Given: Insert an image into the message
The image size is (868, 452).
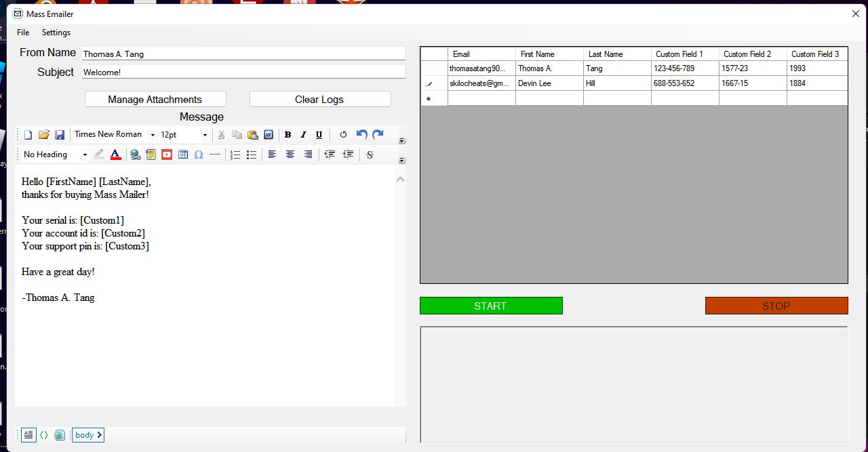Looking at the screenshot, I should (x=151, y=155).
